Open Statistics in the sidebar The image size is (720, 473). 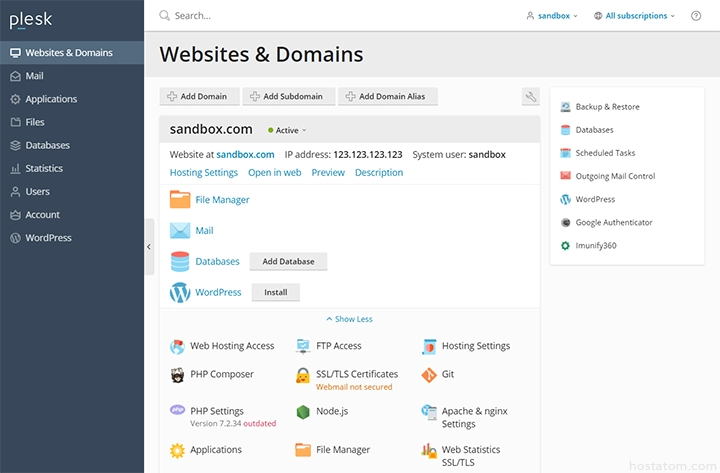click(x=72, y=168)
